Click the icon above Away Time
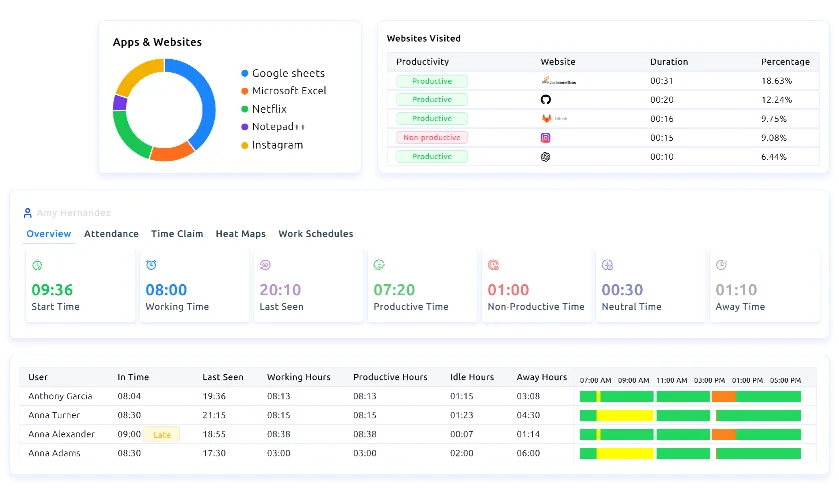The height and width of the screenshot is (503, 839). [x=721, y=265]
